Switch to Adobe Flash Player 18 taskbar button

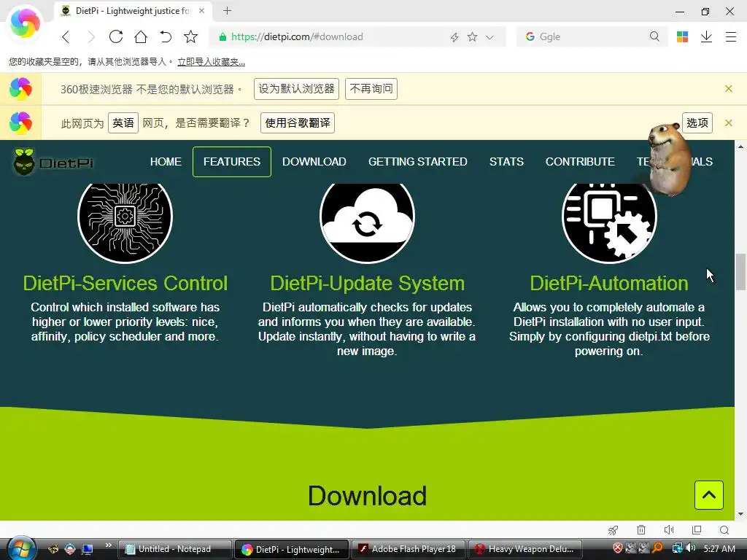pos(409,549)
